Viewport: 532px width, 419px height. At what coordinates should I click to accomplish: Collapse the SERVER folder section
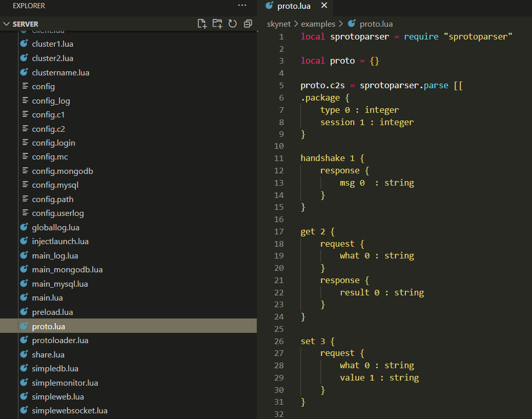6,24
